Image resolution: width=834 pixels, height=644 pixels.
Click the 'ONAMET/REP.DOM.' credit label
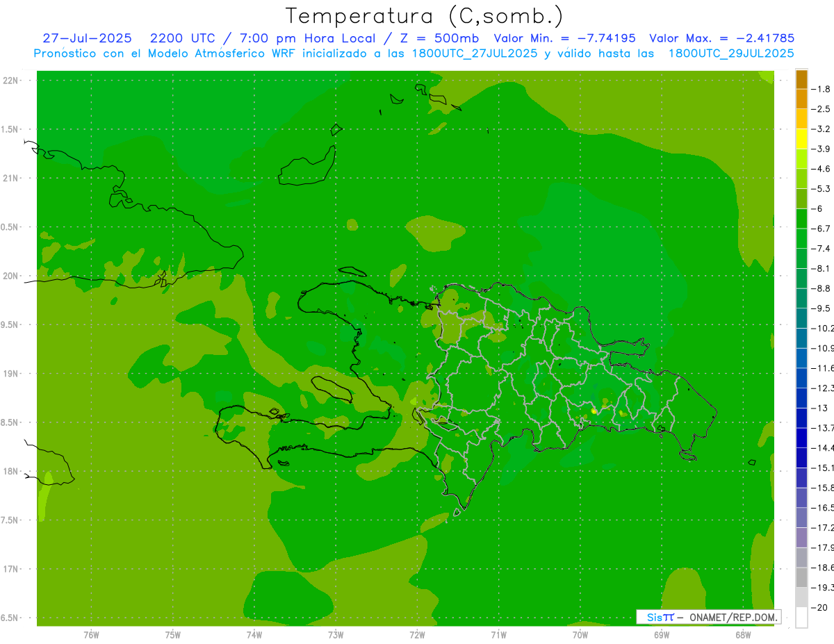point(734,617)
